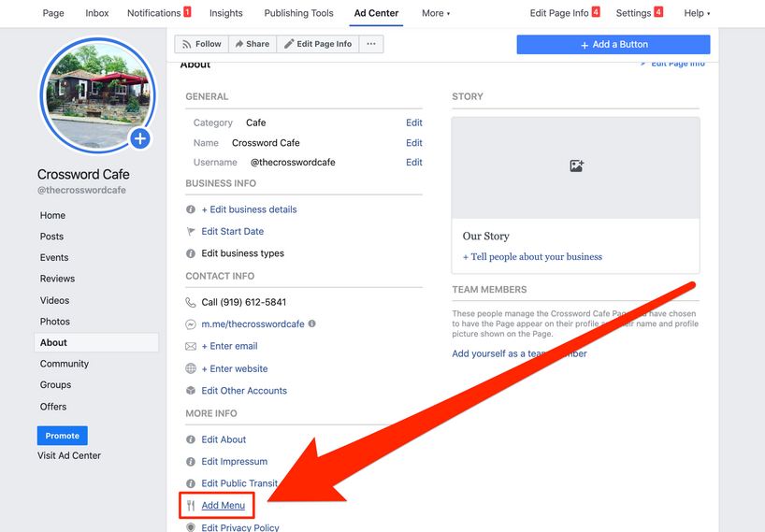Click Call (919) 612-5841
This screenshot has width=765, height=532.
point(244,302)
